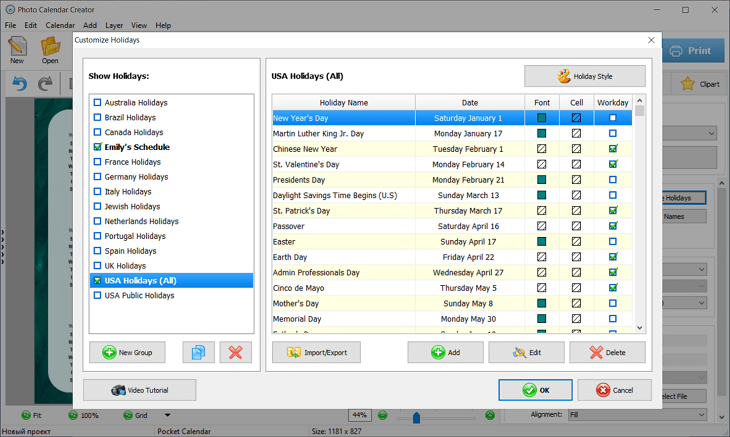
Task: Click Cell color swatch for Chinese New Year
Action: pyautogui.click(x=576, y=149)
